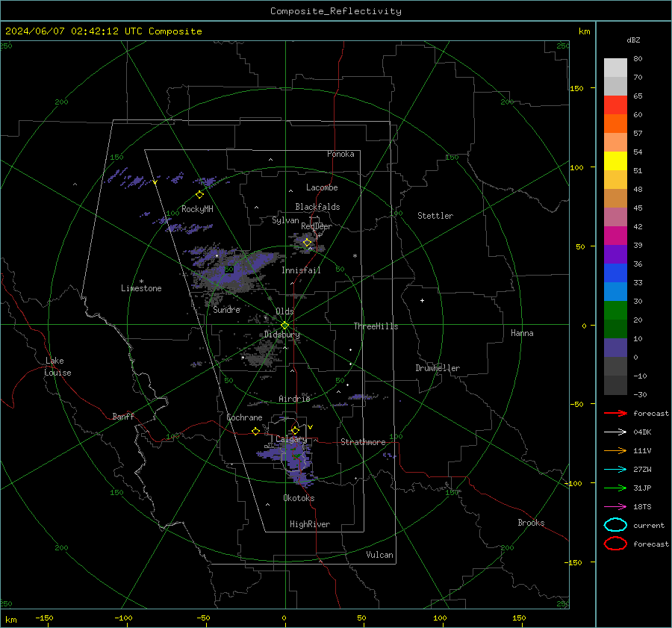This screenshot has height=628, width=672.
Task: Click the RockyMH label
Action: pos(197,209)
